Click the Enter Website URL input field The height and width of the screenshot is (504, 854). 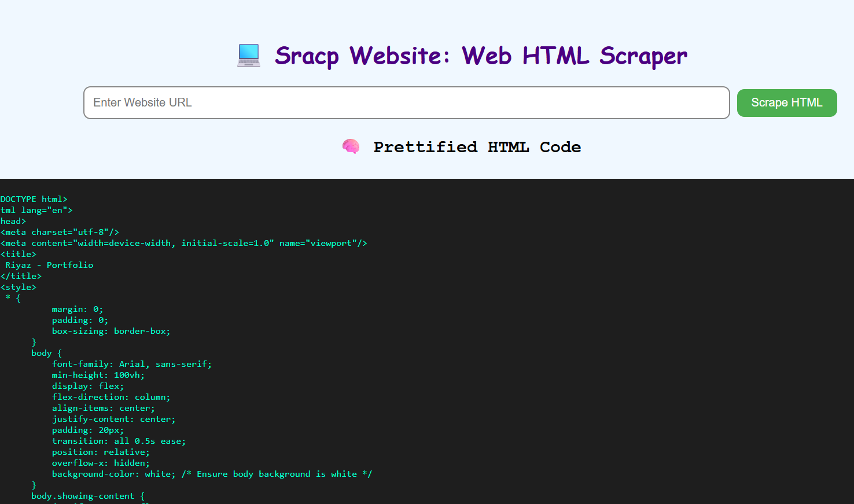click(406, 102)
